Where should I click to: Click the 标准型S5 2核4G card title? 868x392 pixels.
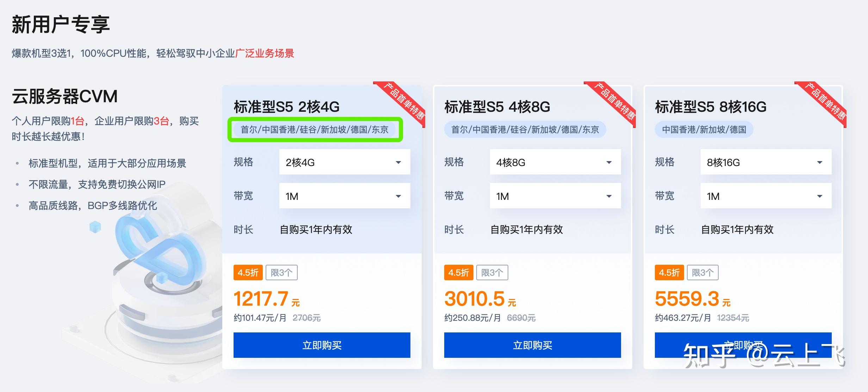pos(286,107)
